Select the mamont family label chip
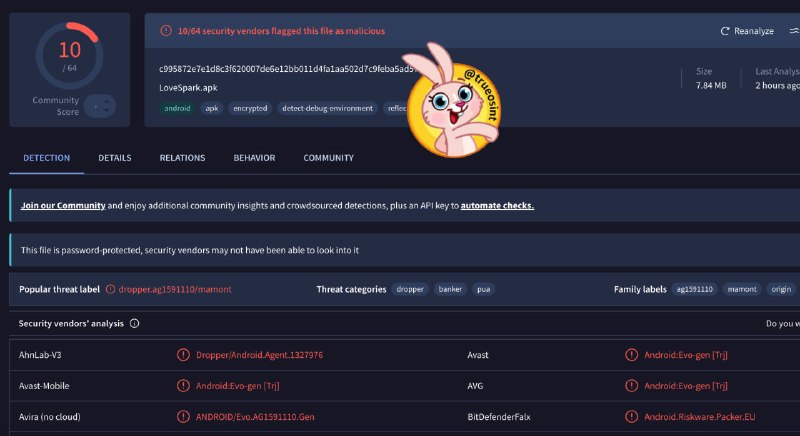The image size is (800, 436). [742, 289]
